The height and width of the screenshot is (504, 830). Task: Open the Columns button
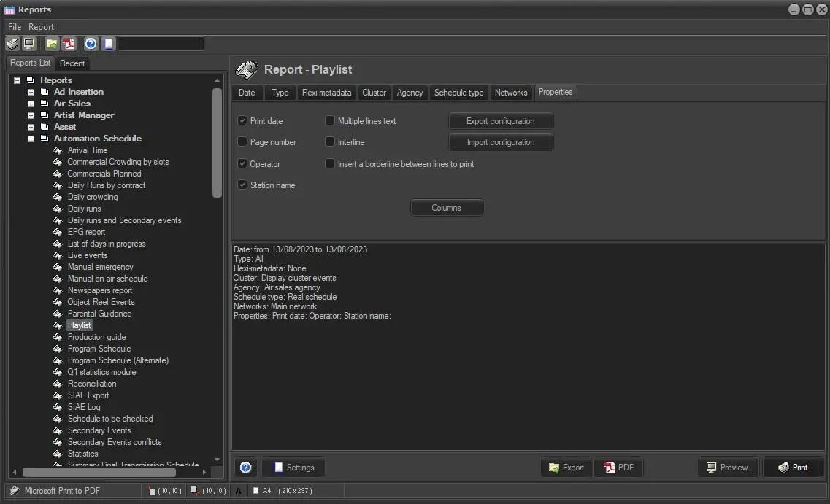tap(446, 208)
